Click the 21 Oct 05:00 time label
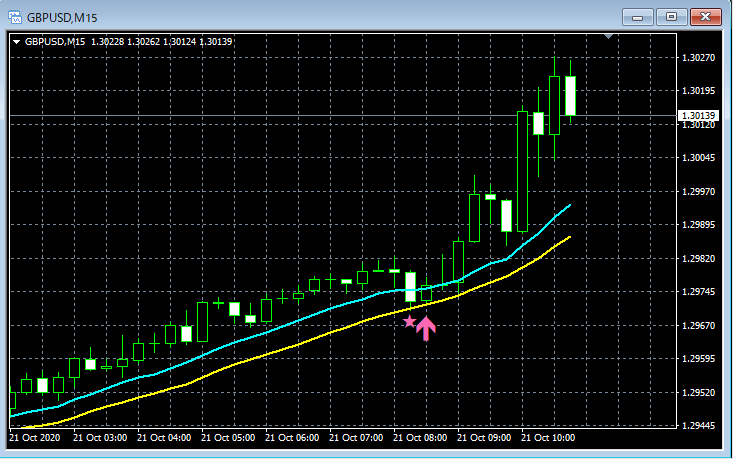This screenshot has width=734, height=459. click(228, 438)
